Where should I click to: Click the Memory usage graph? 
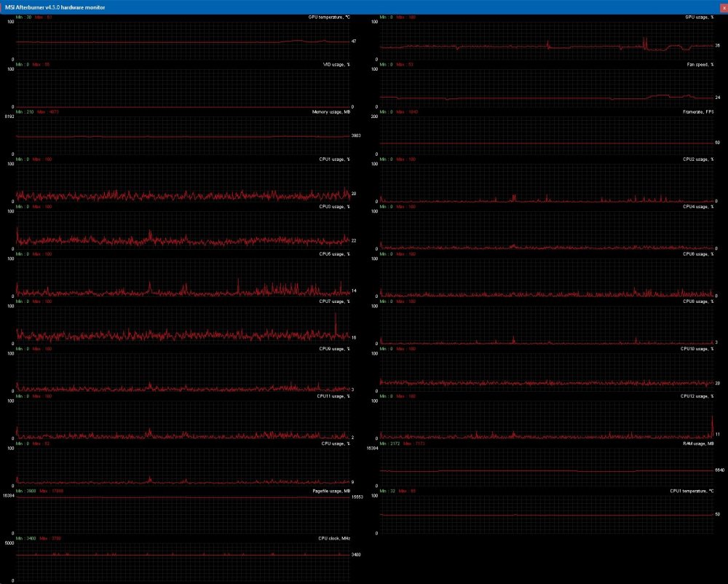[x=182, y=135]
